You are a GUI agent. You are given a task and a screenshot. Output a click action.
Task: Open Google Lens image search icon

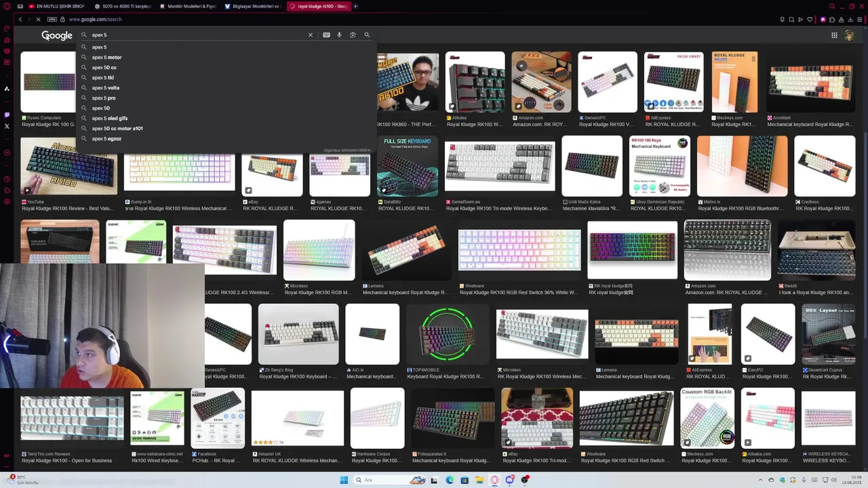(353, 35)
